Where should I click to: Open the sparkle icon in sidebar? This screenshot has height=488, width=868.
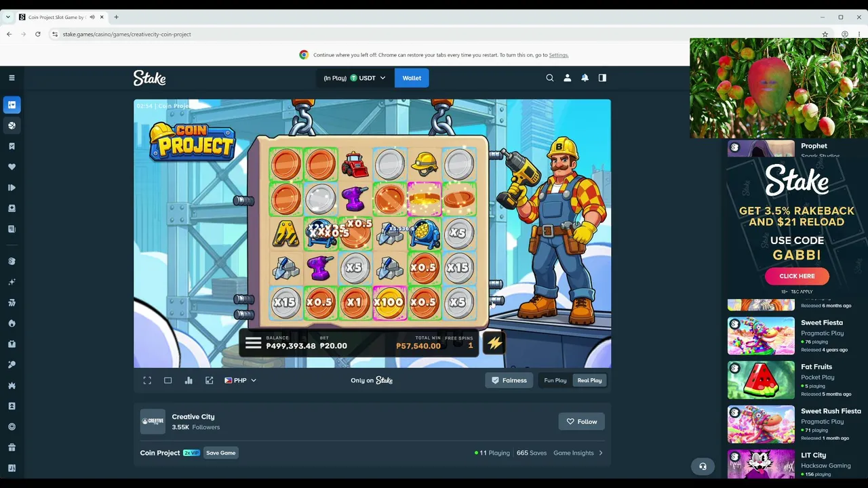pyautogui.click(x=12, y=282)
